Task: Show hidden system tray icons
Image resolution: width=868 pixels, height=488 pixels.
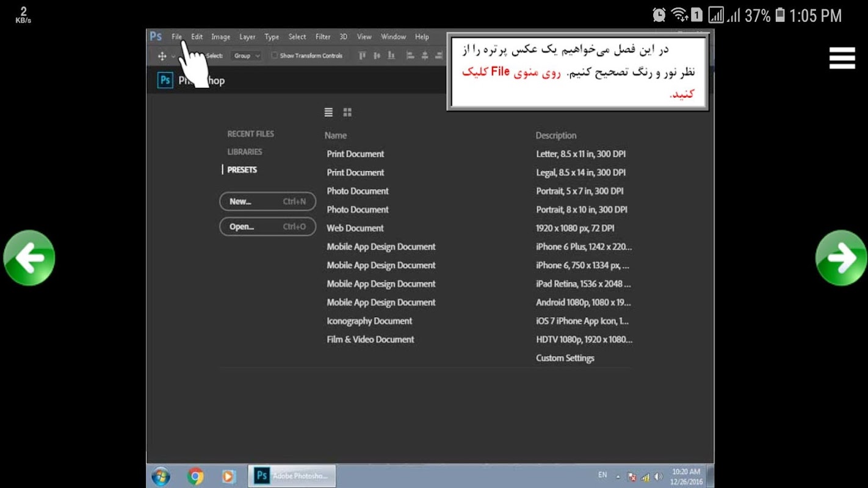Action: (x=618, y=477)
